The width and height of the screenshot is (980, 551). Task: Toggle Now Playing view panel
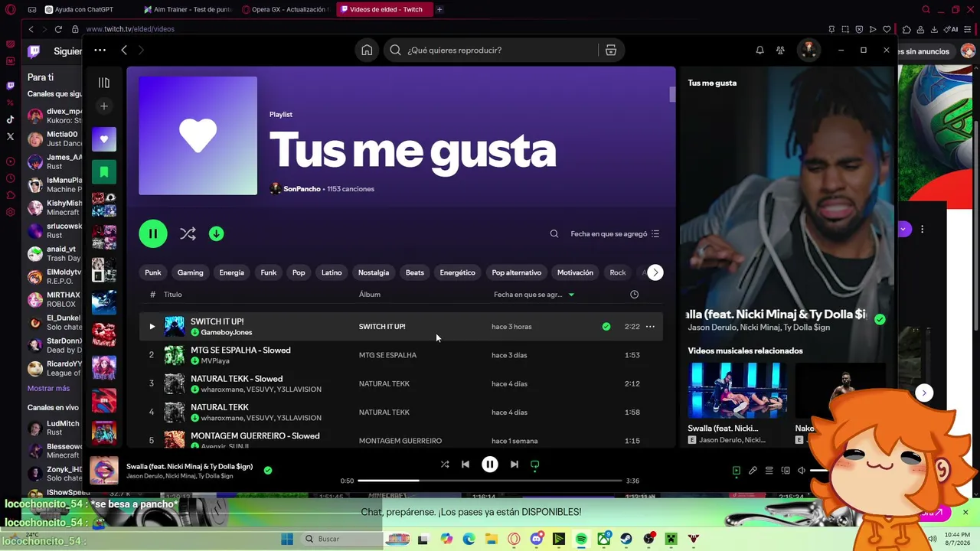tap(737, 471)
